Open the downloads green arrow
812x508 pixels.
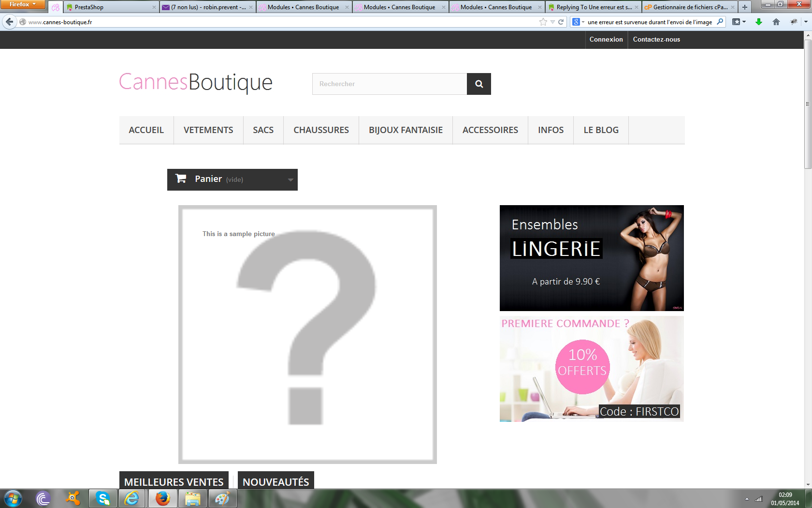(759, 22)
